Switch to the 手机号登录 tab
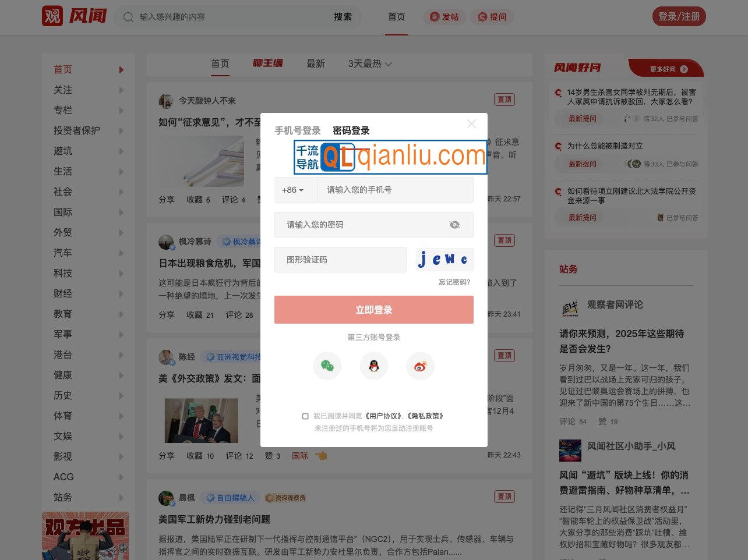This screenshot has width=748, height=560. pyautogui.click(x=297, y=130)
